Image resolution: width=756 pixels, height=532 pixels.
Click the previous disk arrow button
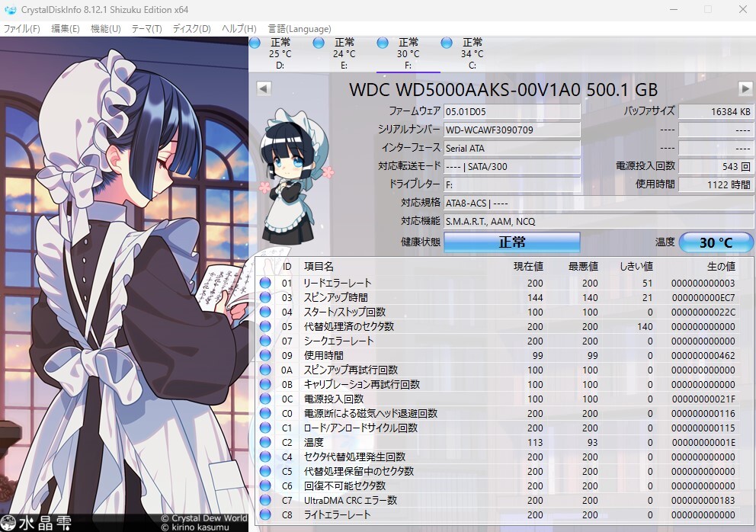click(264, 88)
